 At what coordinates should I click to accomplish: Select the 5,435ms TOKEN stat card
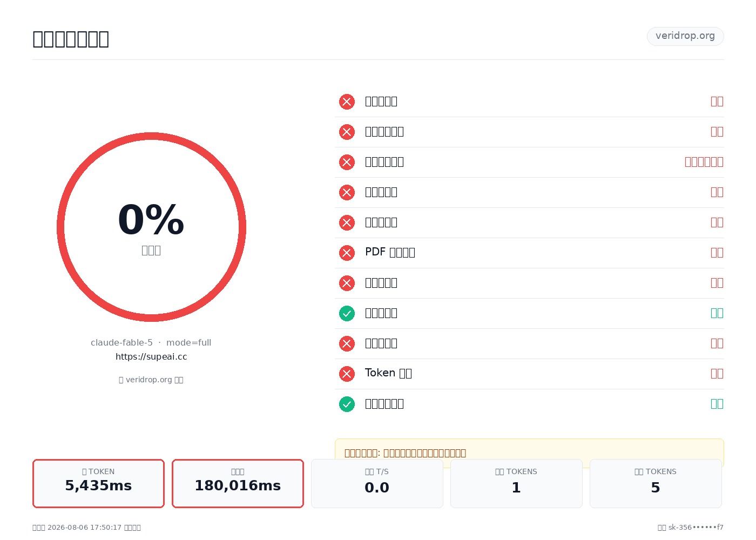pyautogui.click(x=98, y=483)
